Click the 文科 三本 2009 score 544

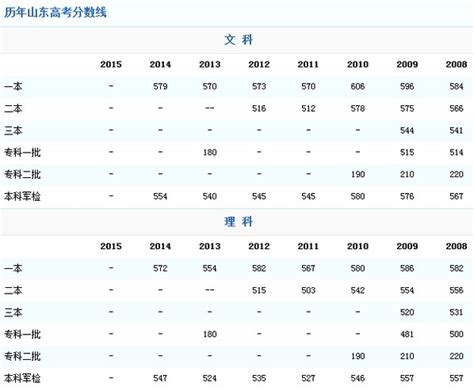407,130
